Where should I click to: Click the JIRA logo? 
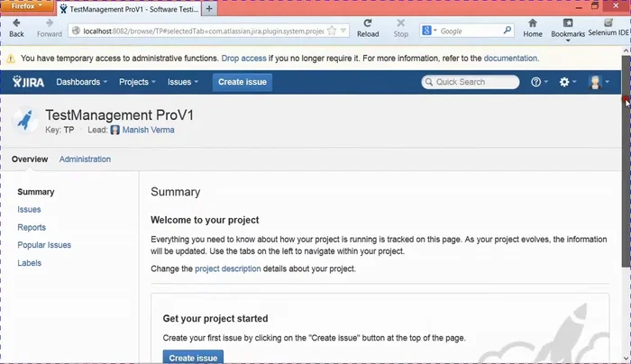(28, 82)
